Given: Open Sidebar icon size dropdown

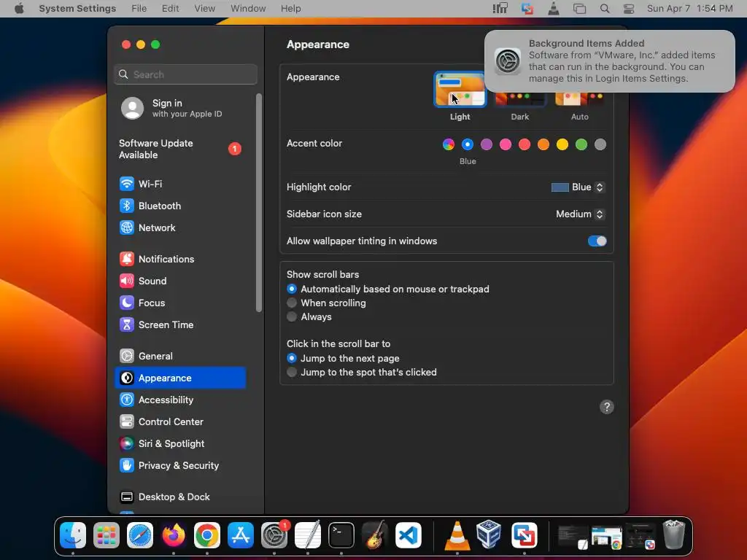Looking at the screenshot, I should click(x=580, y=214).
